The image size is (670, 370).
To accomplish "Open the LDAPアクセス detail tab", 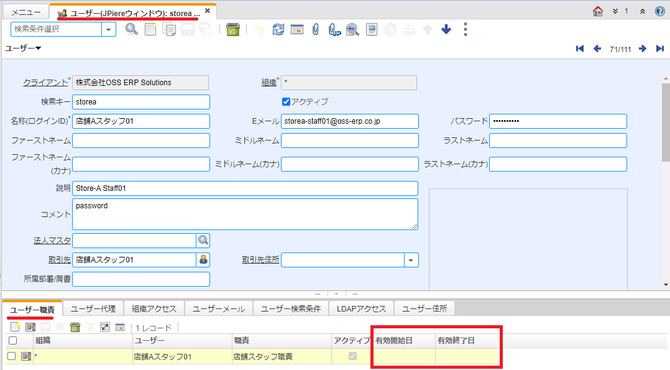I will pos(361,308).
